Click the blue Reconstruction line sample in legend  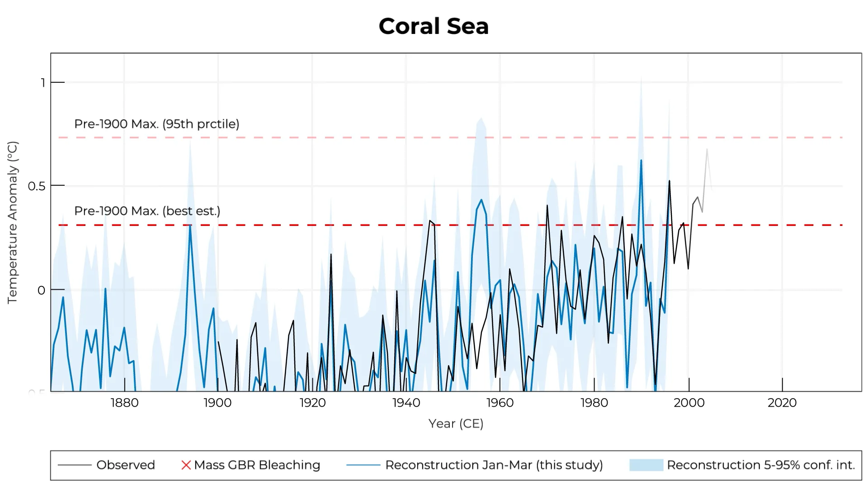(363, 465)
